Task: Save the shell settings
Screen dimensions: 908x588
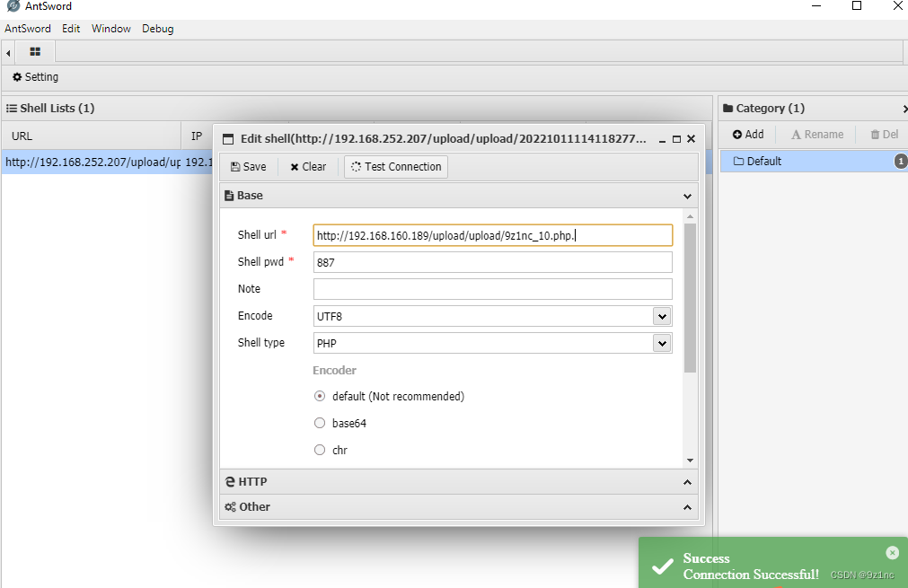Action: pos(249,167)
